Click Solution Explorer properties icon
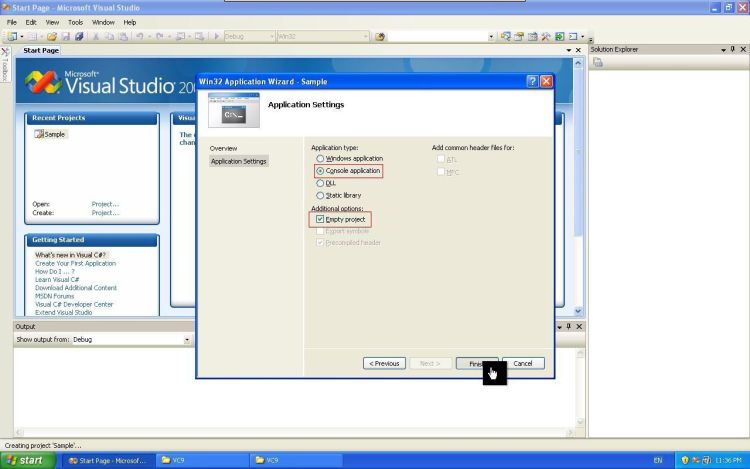Screen dimensions: 750x469 pos(598,62)
